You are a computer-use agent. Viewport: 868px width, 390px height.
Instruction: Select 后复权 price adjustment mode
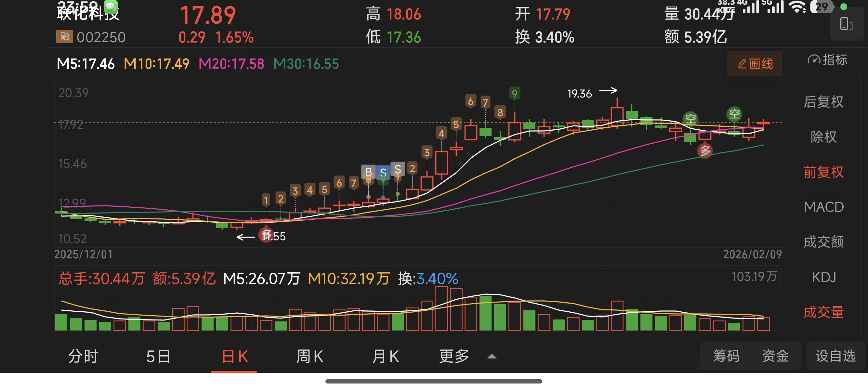pyautogui.click(x=823, y=102)
